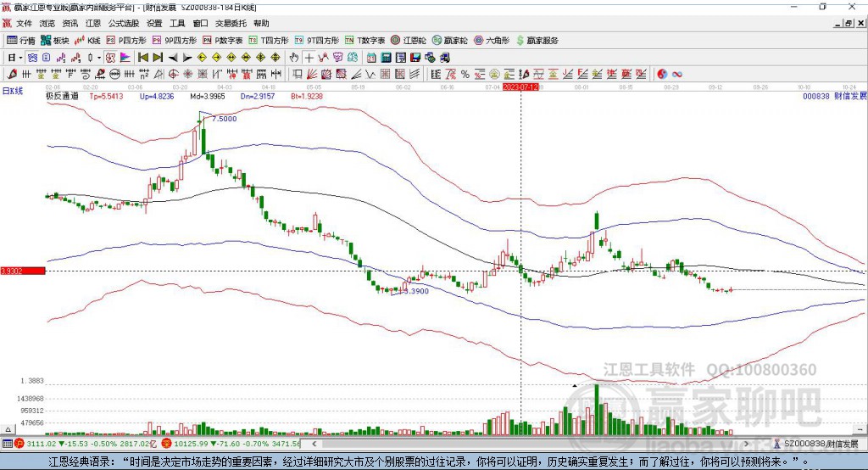Click the 7.5000 high price label
Viewport: 868px width, 470px height.
pos(224,119)
